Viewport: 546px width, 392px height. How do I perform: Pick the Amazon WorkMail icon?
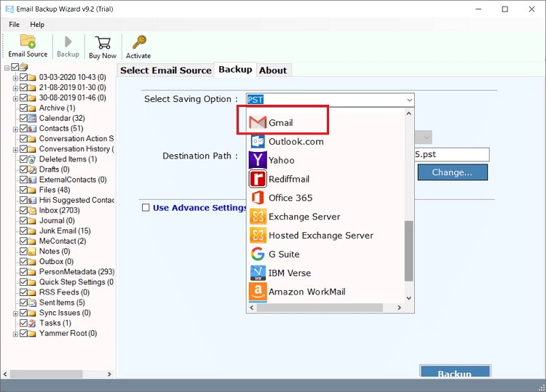[x=258, y=292]
